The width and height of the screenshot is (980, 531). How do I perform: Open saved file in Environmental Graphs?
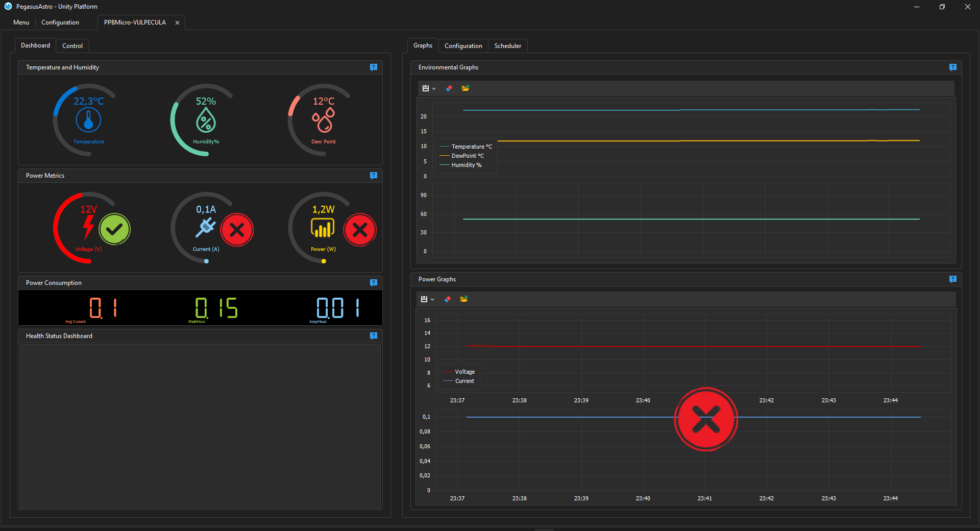(x=465, y=88)
